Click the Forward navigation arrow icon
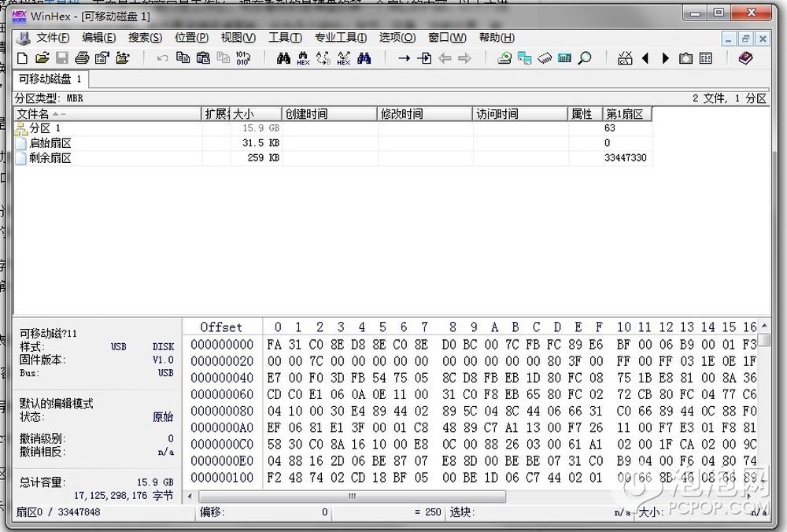Viewport: 787px width, 532px height. 465,58
